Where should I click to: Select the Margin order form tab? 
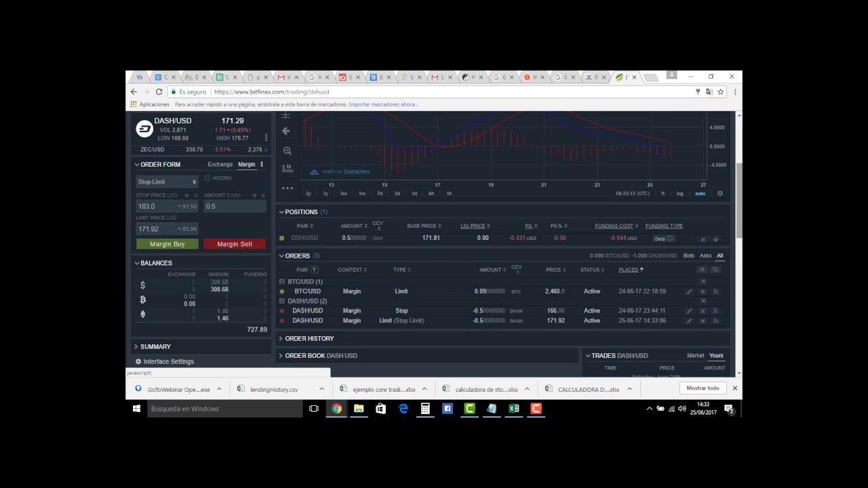coord(247,165)
